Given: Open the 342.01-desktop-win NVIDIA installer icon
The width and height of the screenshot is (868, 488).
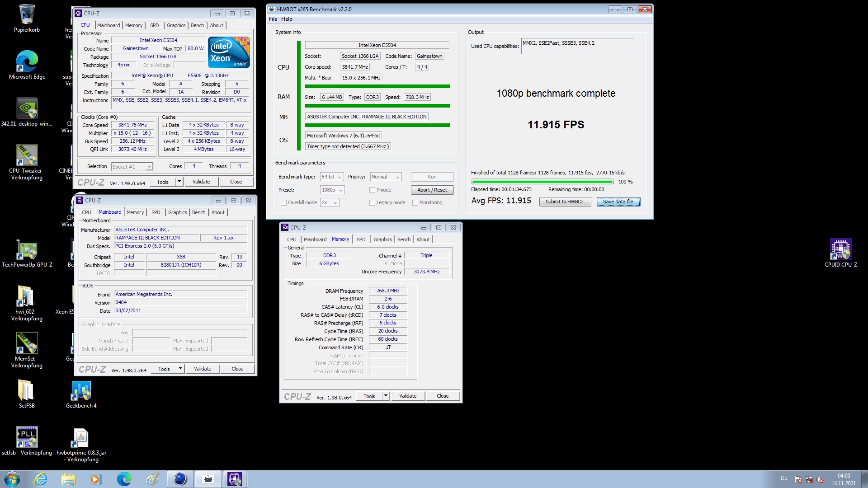Looking at the screenshot, I should coord(27,112).
